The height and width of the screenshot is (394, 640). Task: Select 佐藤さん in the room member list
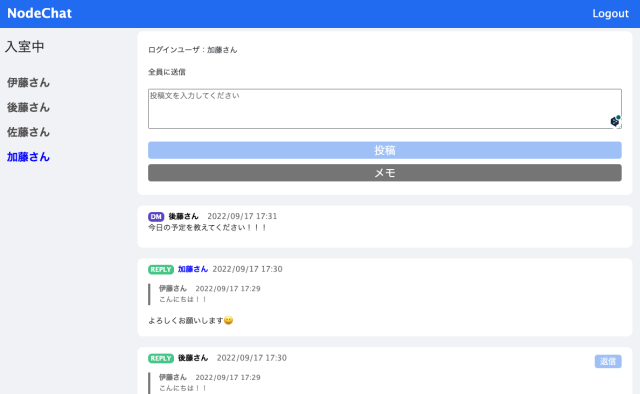[x=28, y=132]
